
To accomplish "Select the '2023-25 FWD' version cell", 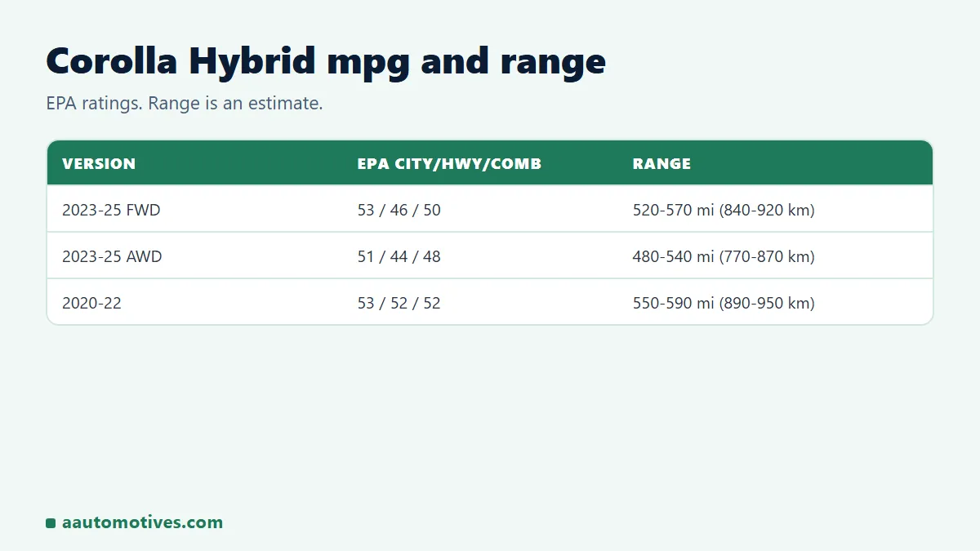I will pos(111,210).
